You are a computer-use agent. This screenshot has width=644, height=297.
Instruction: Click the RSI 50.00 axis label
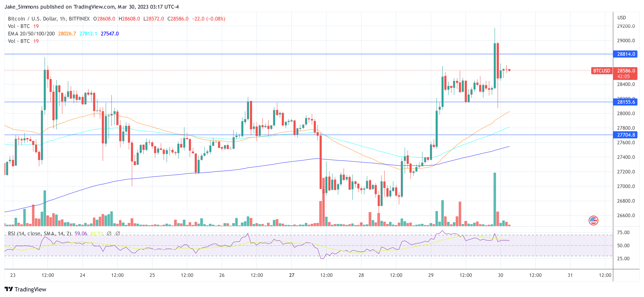623,245
